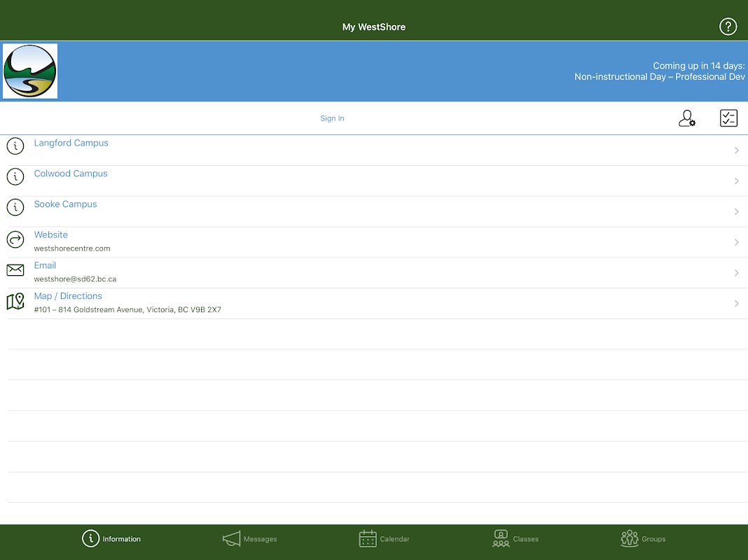Click the Calendar grid icon
The height and width of the screenshot is (560, 748).
point(367,538)
